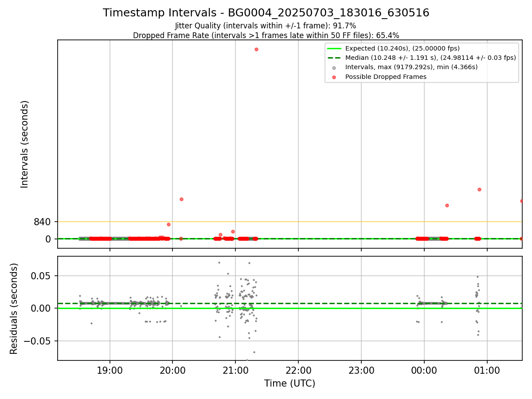532x399 pixels.
Task: Click the red outlier point above 00:50
Action: click(479, 189)
